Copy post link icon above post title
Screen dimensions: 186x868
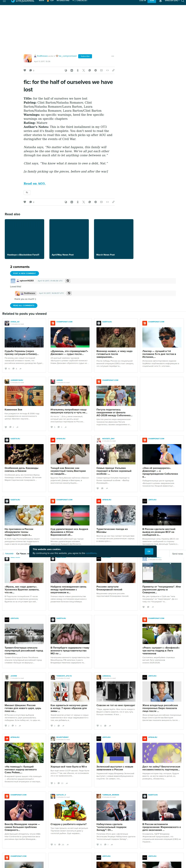[113, 70]
